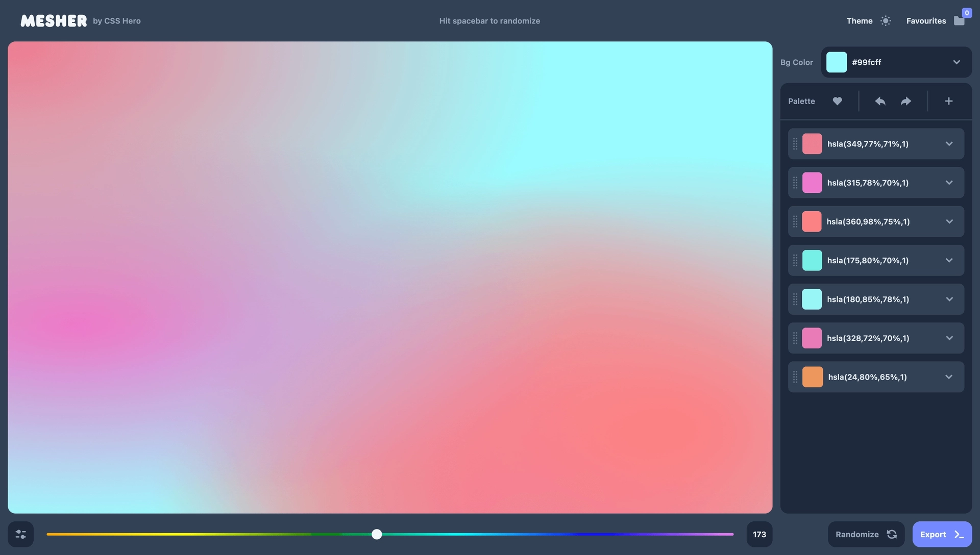The width and height of the screenshot is (980, 555).
Task: Favourite the palette with the heart icon
Action: click(837, 101)
